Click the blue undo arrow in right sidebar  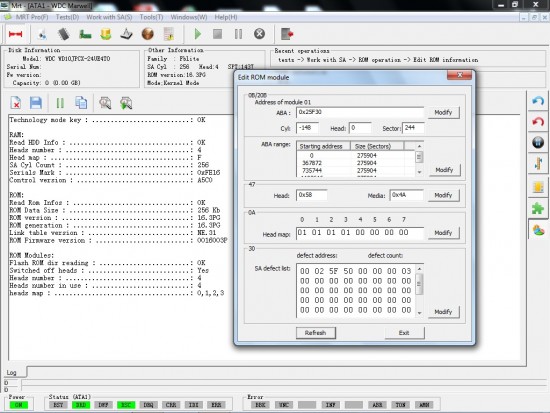coord(538,101)
